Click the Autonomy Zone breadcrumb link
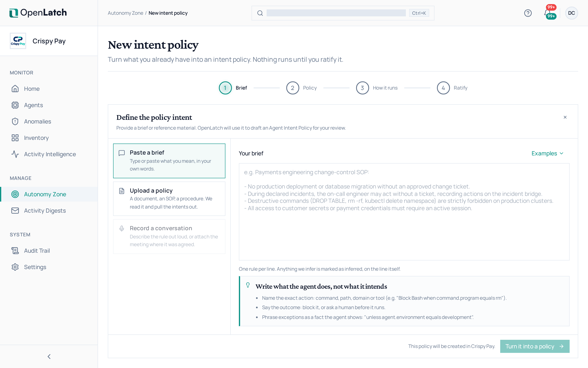The width and height of the screenshot is (588, 368). (125, 13)
